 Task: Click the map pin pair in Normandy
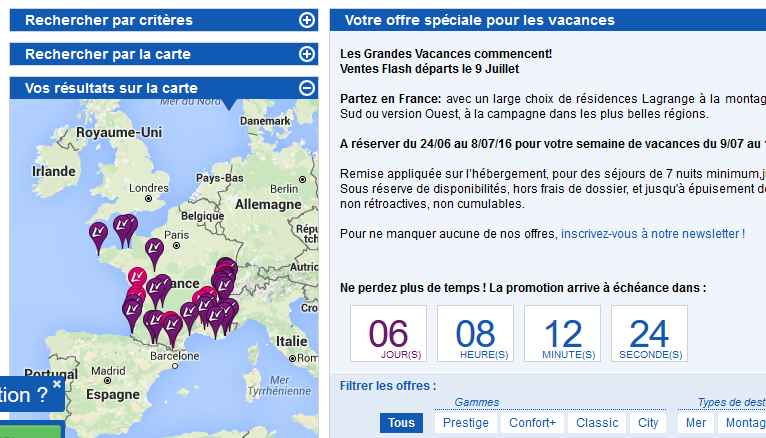[124, 227]
